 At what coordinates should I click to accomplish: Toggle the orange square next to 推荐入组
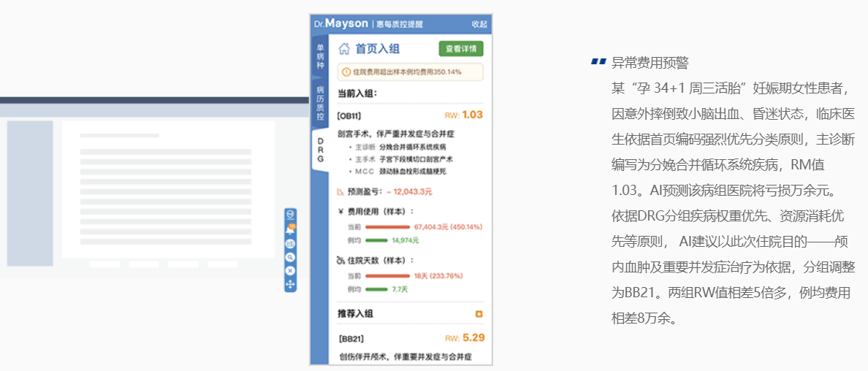pos(479,314)
